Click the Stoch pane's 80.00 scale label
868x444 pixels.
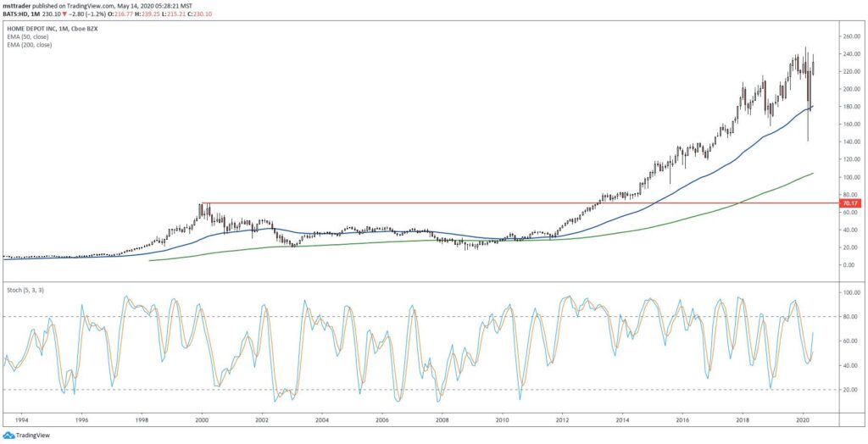[849, 317]
